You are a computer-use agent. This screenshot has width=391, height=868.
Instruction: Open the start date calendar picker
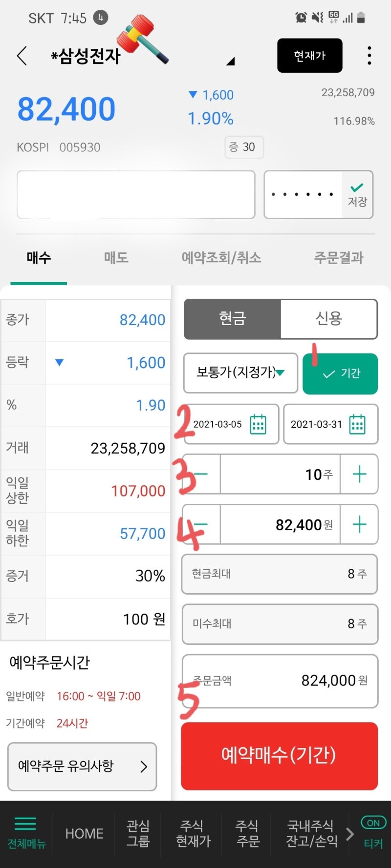(x=258, y=424)
